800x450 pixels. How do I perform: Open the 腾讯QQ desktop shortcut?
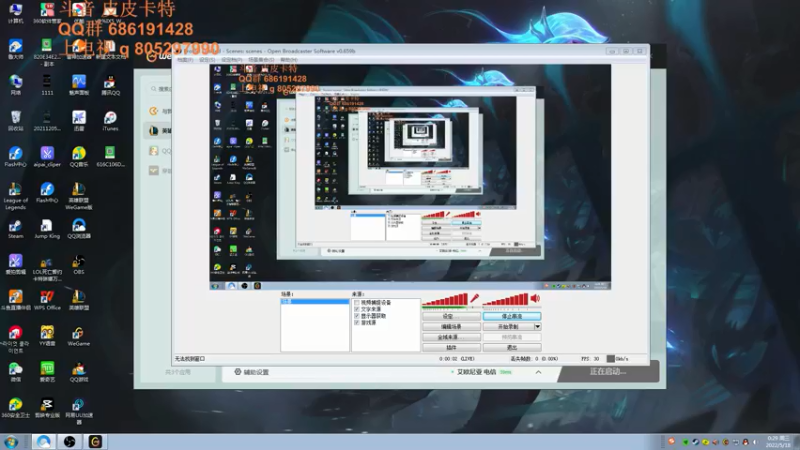pyautogui.click(x=110, y=86)
